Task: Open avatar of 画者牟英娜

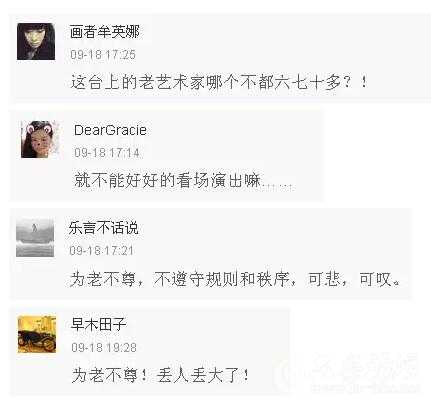Action: 36,42
